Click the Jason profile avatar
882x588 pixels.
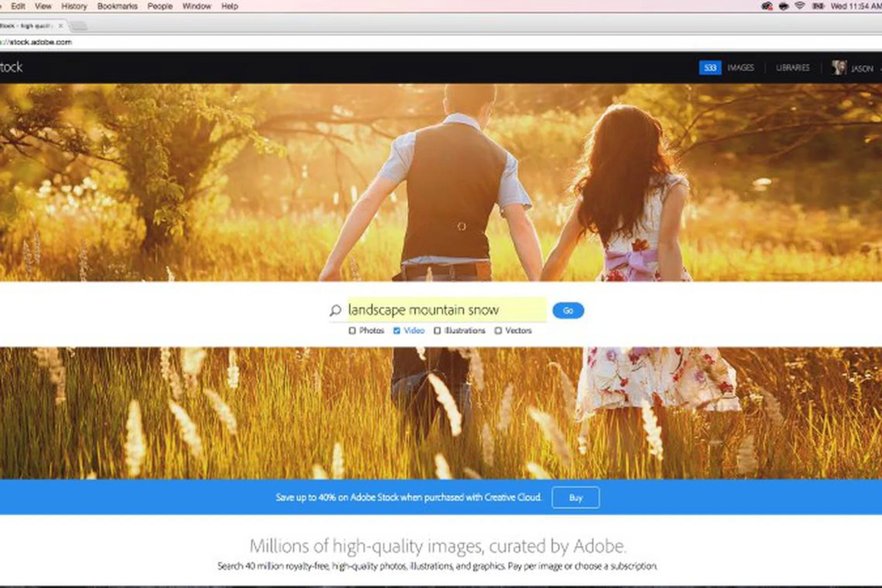pyautogui.click(x=839, y=68)
